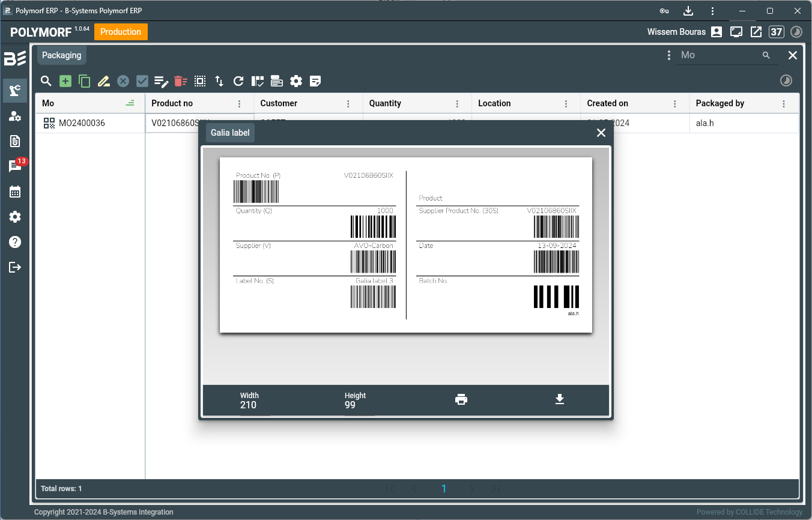
Task: Click the QR code icon beside MO2400036
Action: [x=49, y=123]
